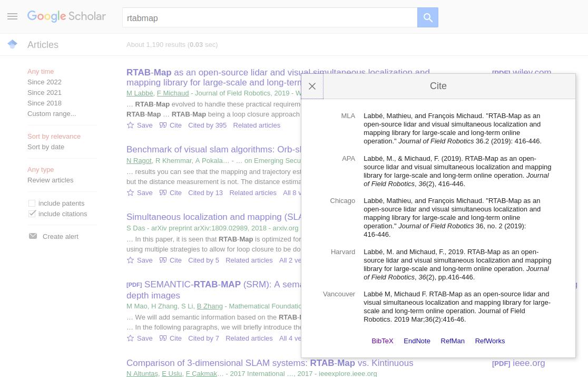Export citation via BibTeX

[x=383, y=341]
